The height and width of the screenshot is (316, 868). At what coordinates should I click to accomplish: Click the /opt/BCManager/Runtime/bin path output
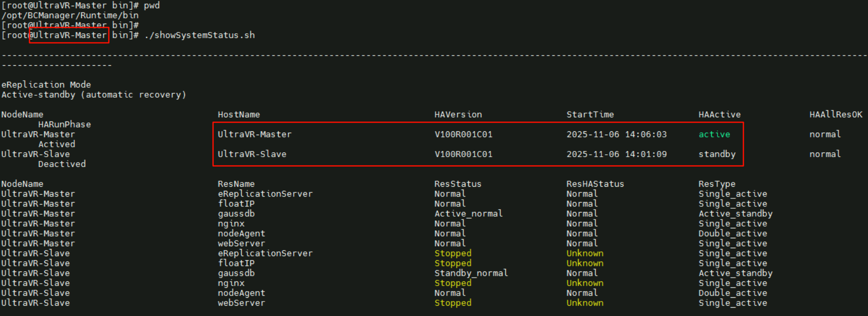(70, 15)
